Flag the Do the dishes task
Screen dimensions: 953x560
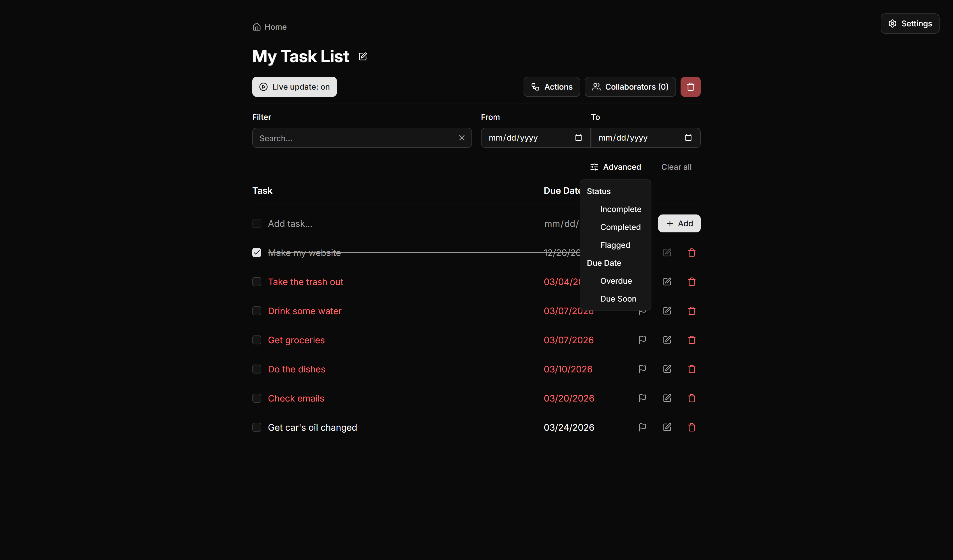tap(642, 369)
